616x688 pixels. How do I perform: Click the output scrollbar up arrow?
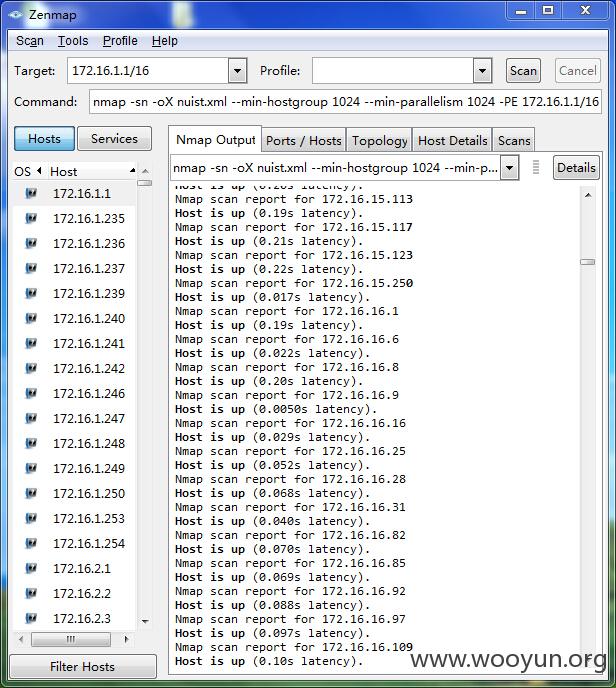[588, 195]
